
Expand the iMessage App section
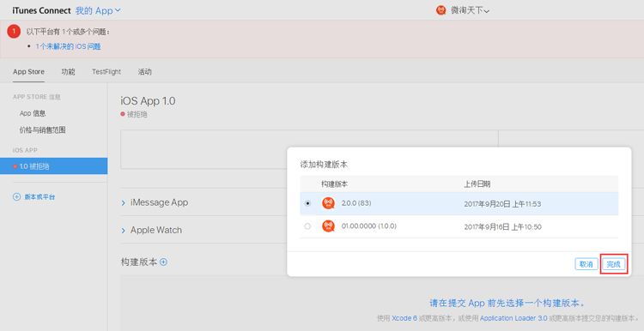[x=155, y=202]
